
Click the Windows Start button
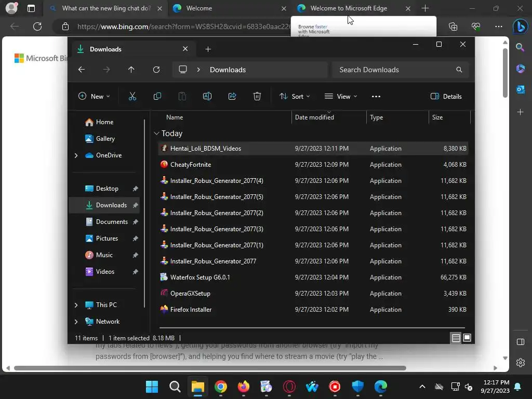tap(152, 387)
